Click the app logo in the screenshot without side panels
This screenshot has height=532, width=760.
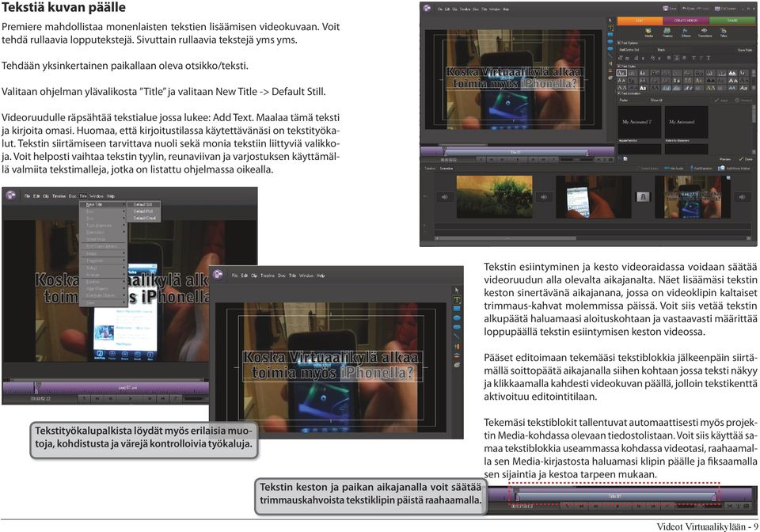218,275
